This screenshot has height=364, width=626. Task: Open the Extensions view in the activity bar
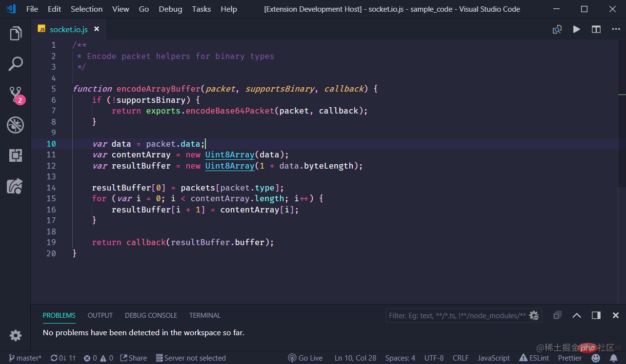16,155
